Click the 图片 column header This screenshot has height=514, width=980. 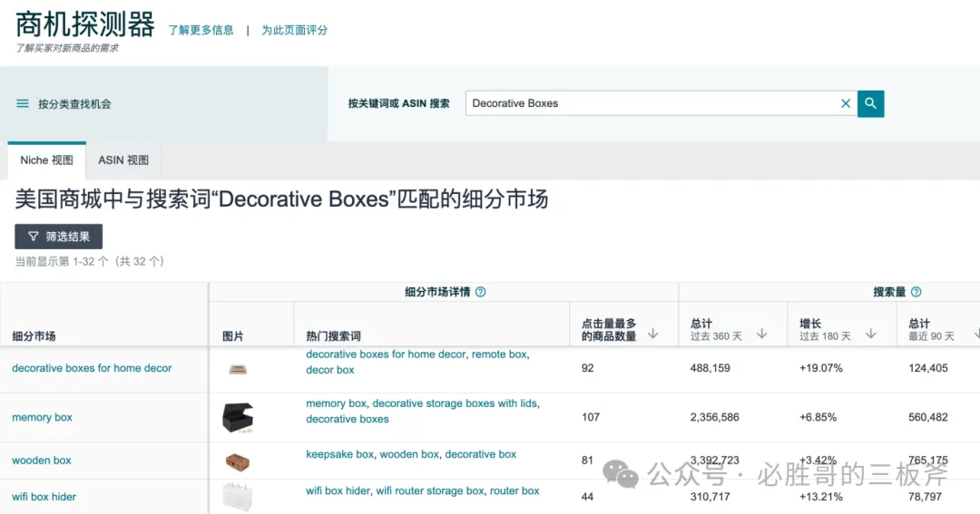tap(233, 336)
